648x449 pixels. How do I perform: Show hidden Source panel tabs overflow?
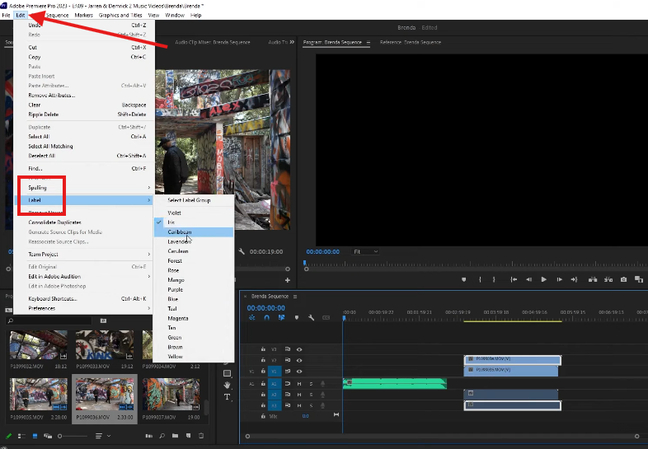point(292,42)
